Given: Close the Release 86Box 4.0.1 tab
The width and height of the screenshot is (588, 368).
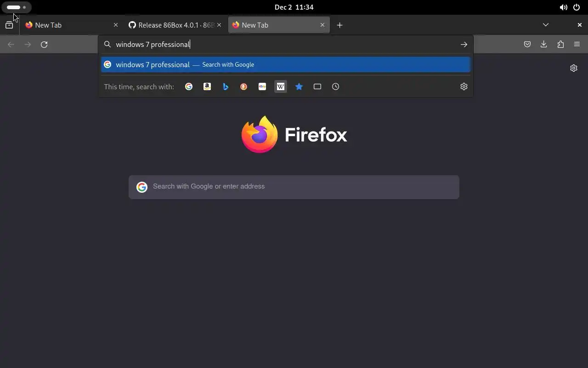Looking at the screenshot, I should point(219,25).
